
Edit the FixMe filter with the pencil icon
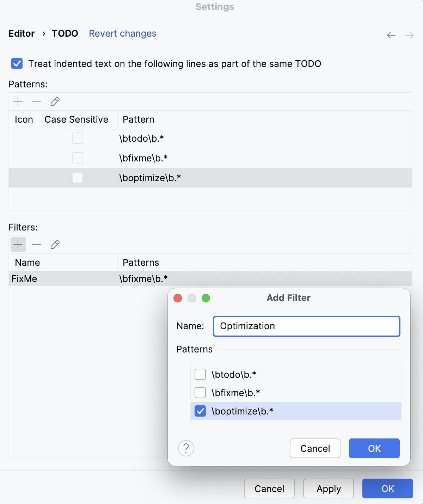tap(55, 244)
